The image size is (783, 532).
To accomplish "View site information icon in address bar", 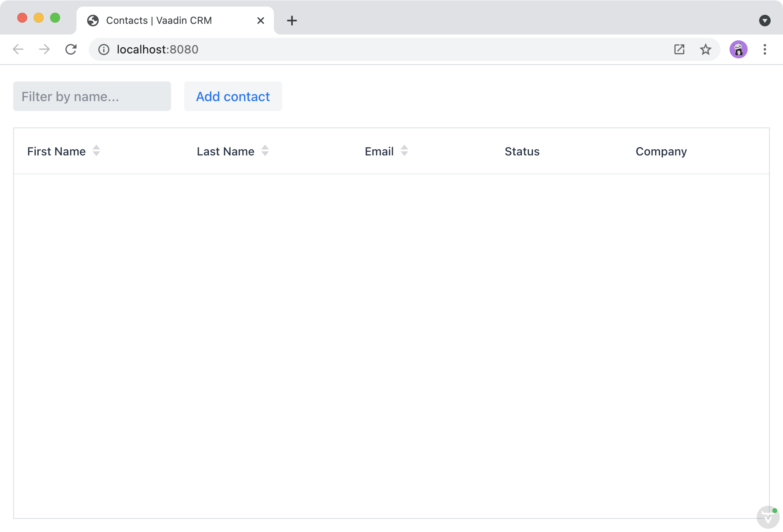I will [x=104, y=50].
